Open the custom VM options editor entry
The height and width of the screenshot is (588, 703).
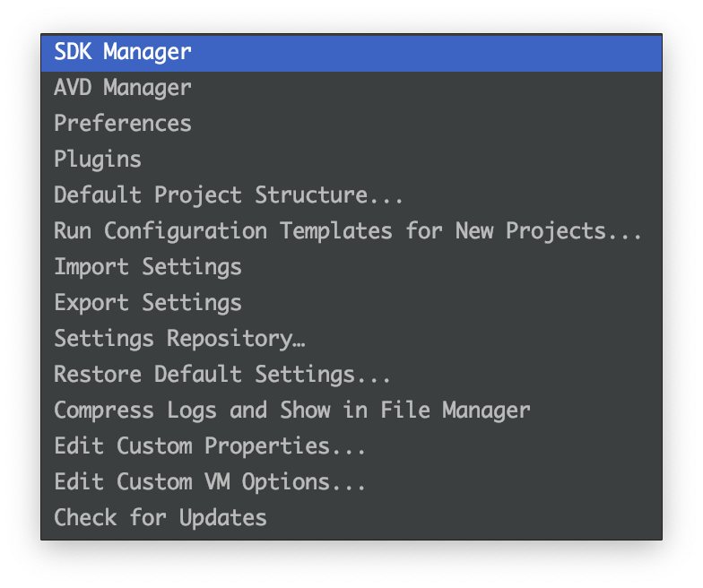tap(351, 482)
